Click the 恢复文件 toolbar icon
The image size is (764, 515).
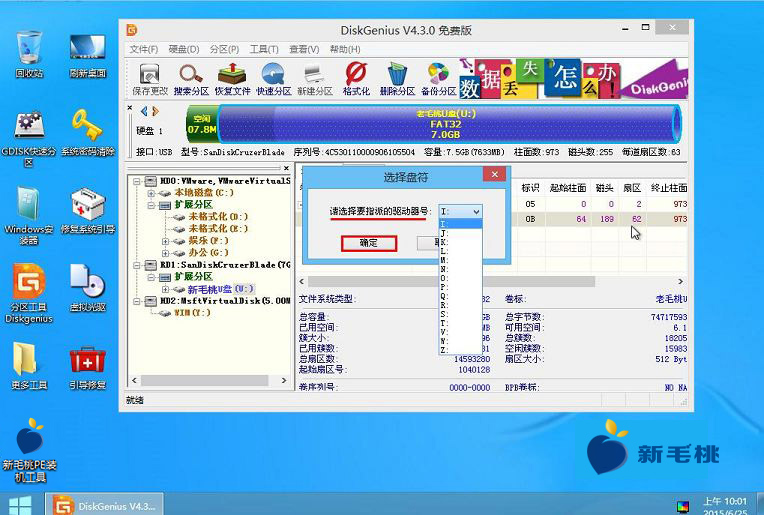pyautogui.click(x=232, y=79)
